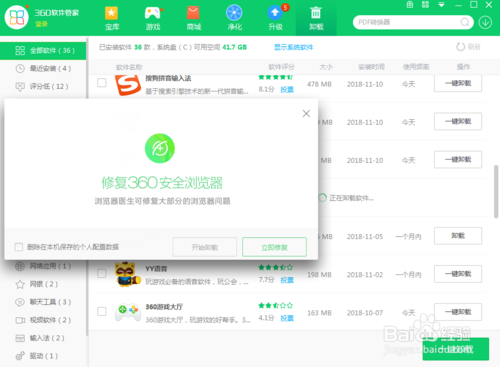Switch to the 卸载 tab
The width and height of the screenshot is (500, 367).
pyautogui.click(x=316, y=18)
